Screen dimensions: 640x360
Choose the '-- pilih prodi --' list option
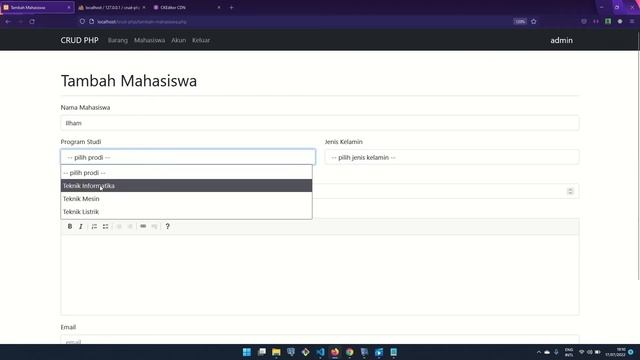click(187, 173)
